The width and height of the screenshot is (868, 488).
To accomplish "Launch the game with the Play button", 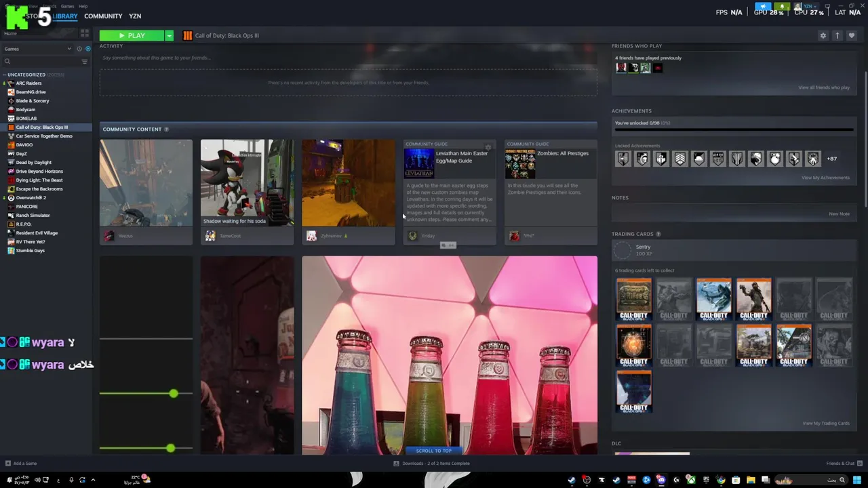I will [132, 35].
